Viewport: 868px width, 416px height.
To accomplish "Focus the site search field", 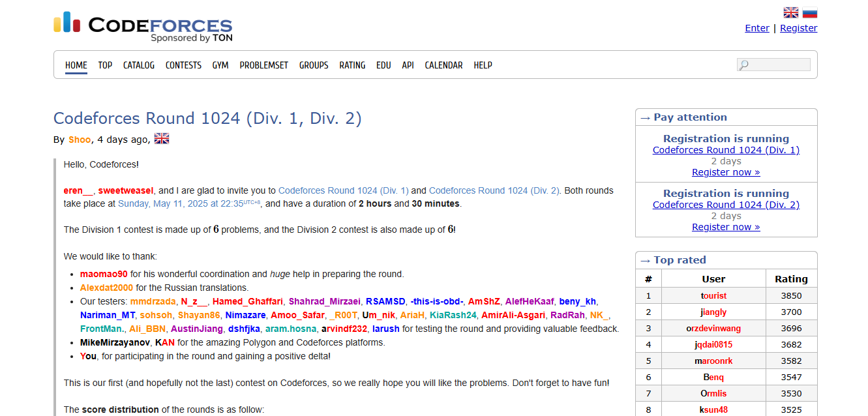I will click(x=773, y=65).
